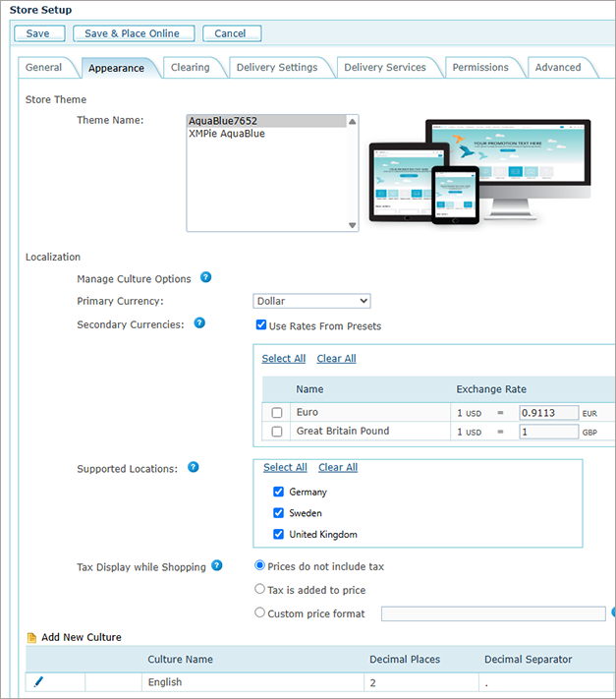The width and height of the screenshot is (616, 699).
Task: Open the Permissions tab
Action: point(480,68)
